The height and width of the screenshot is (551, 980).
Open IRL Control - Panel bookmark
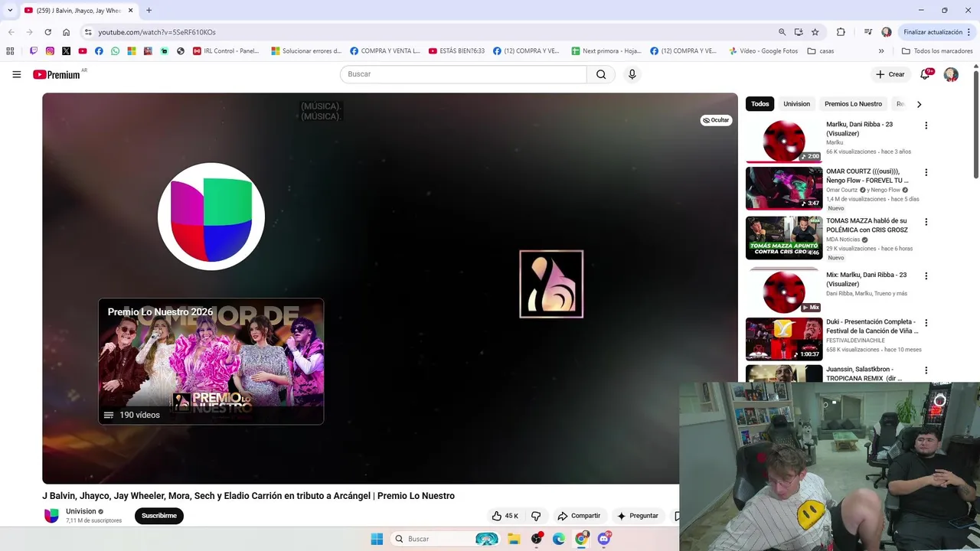pos(227,51)
